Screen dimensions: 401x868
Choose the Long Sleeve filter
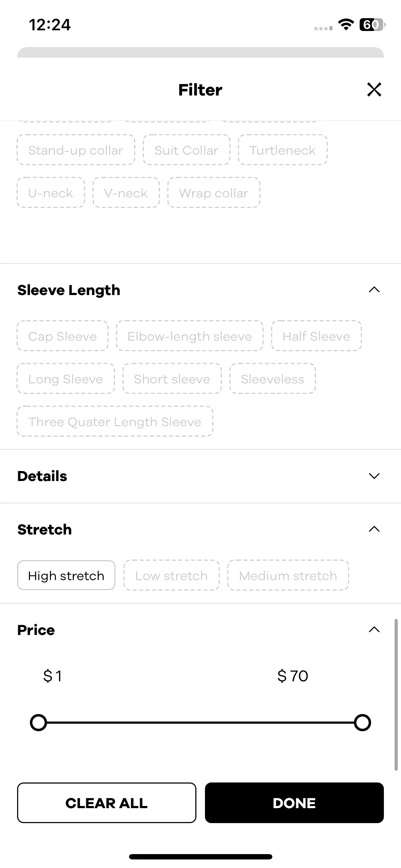pos(66,379)
